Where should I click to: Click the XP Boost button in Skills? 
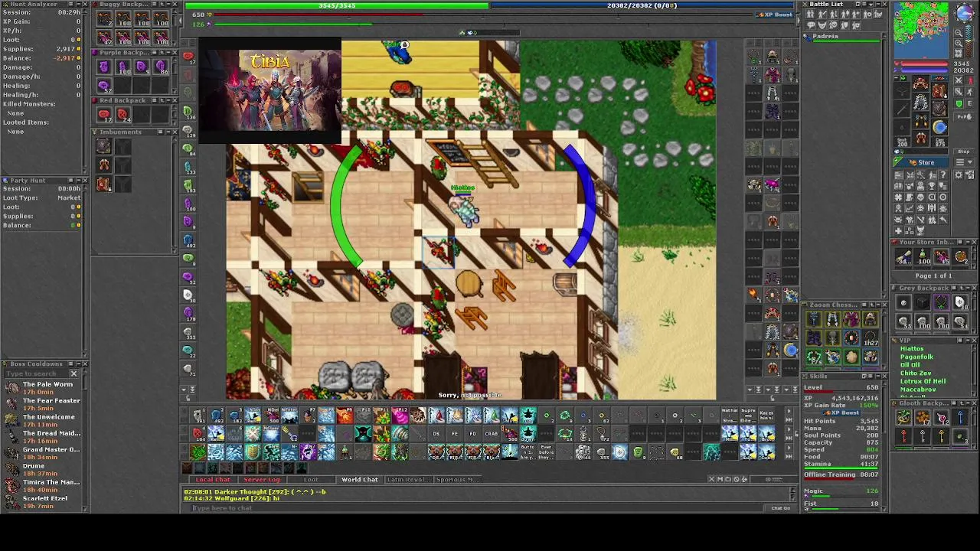coord(841,413)
